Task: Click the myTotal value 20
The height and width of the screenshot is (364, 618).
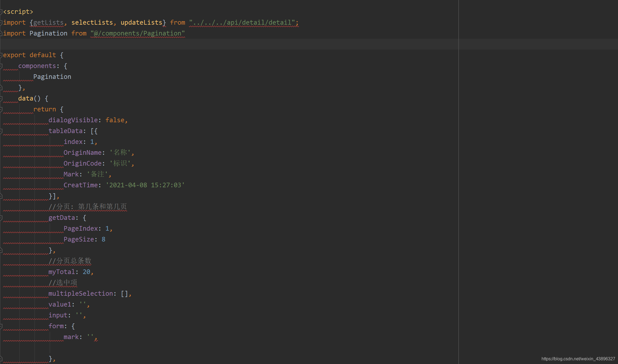Action: click(86, 272)
